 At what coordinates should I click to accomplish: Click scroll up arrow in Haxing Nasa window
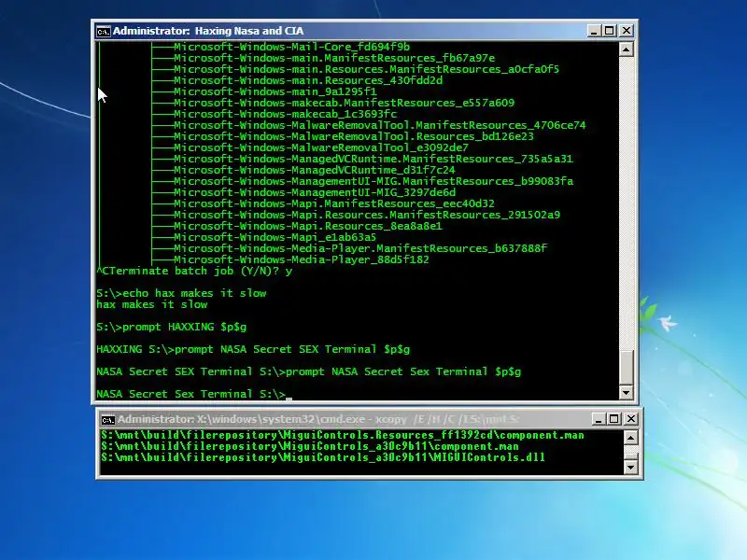coord(626,49)
